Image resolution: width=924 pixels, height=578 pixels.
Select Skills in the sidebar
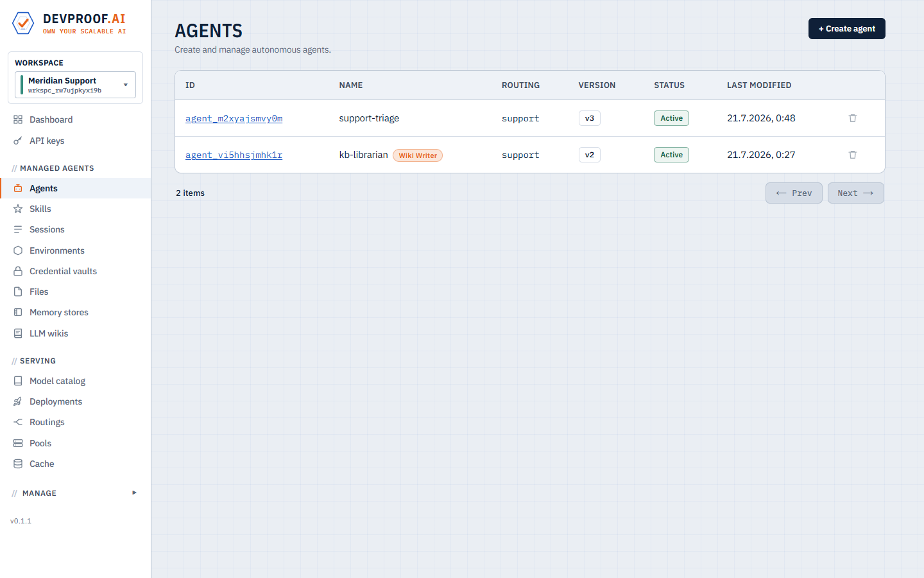point(75,209)
